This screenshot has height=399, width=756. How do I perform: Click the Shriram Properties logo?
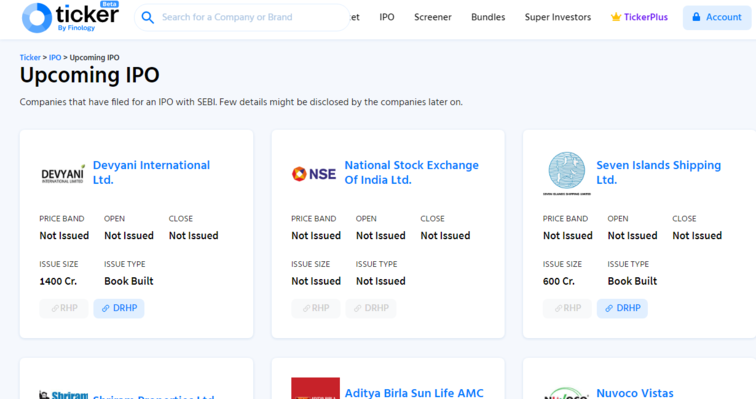(64, 395)
